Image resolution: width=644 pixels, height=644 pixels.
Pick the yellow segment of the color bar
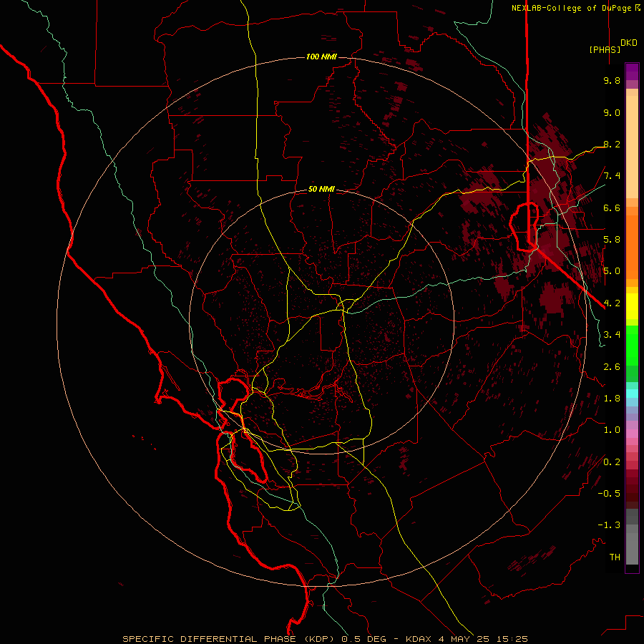pyautogui.click(x=632, y=306)
